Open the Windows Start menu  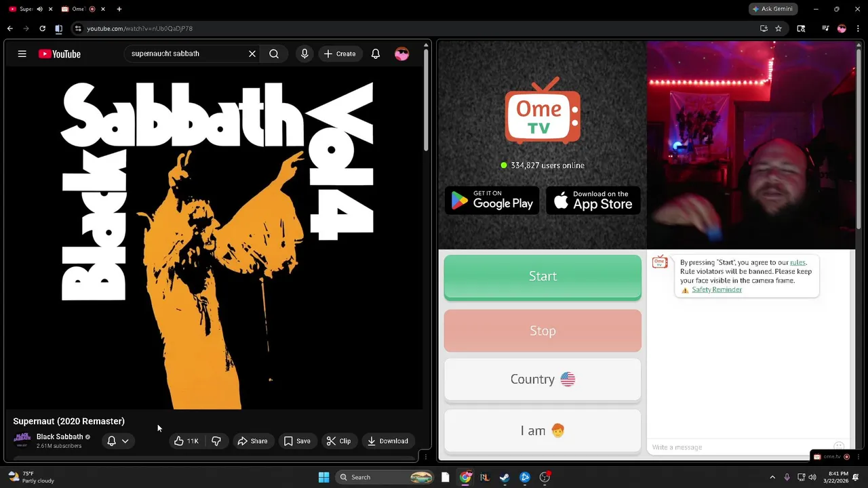coord(323,477)
